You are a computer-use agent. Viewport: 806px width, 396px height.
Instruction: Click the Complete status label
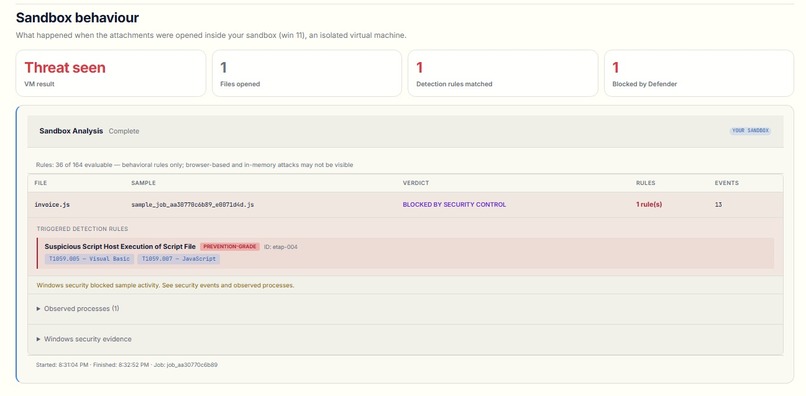(x=124, y=131)
